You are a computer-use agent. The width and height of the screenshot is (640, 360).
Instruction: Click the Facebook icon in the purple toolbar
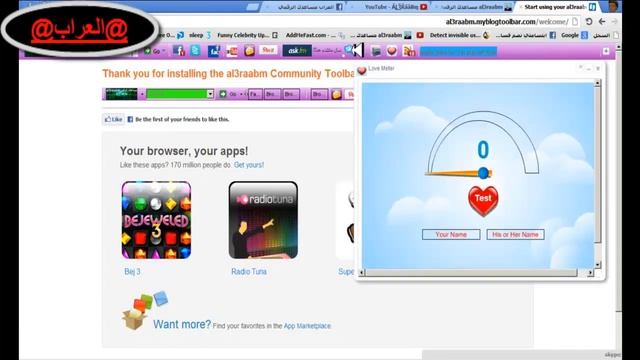(179, 51)
